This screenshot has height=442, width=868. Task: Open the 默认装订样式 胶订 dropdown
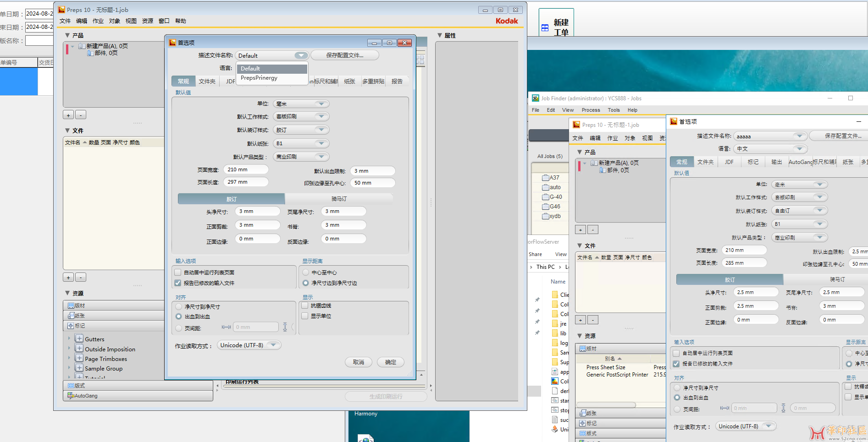coord(301,130)
